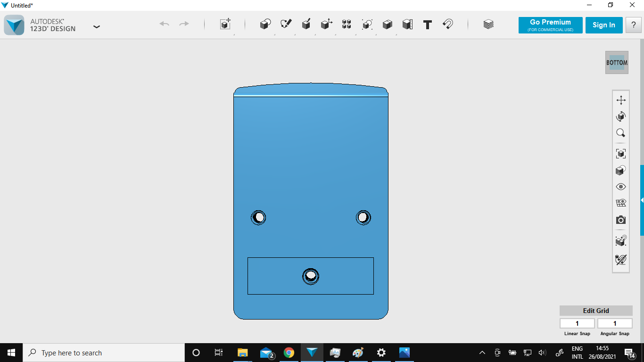This screenshot has width=644, height=362.
Task: Select the Sketch tool
Action: pyautogui.click(x=286, y=25)
